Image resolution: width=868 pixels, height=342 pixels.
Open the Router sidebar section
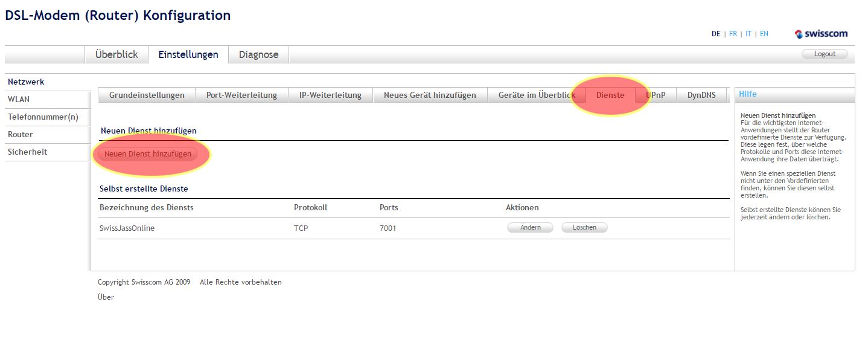click(x=21, y=134)
